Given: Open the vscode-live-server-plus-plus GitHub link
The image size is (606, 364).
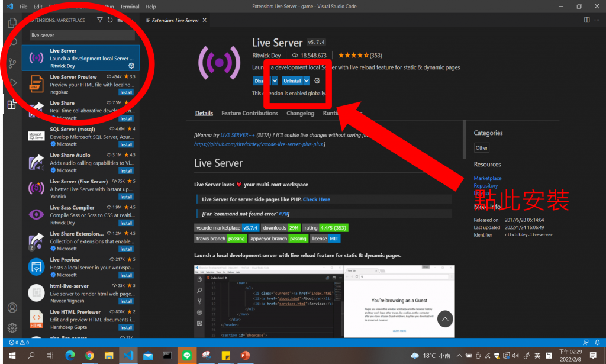Looking at the screenshot, I should tap(258, 144).
